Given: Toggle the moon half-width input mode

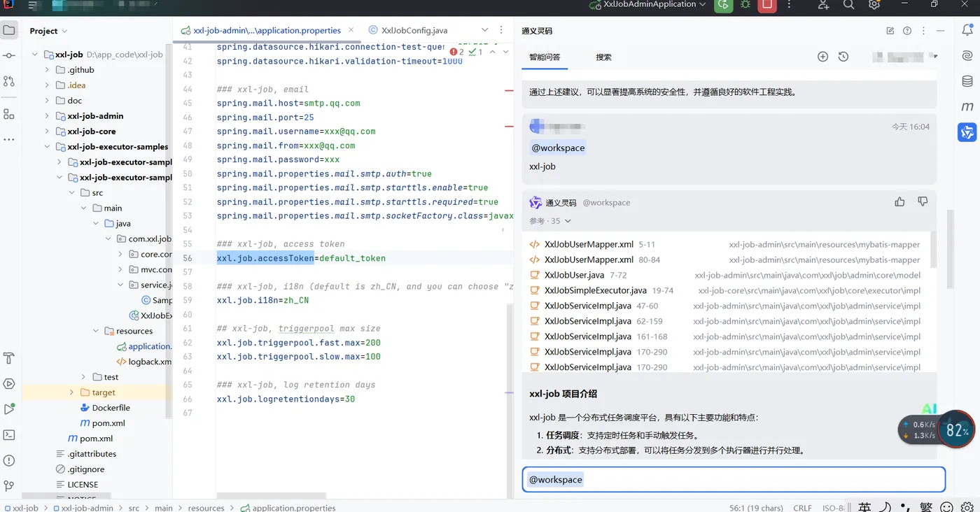Looking at the screenshot, I should (x=885, y=506).
